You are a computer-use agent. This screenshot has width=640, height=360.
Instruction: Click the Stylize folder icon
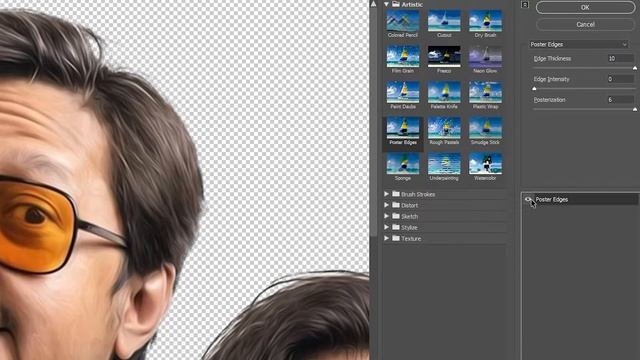click(396, 227)
